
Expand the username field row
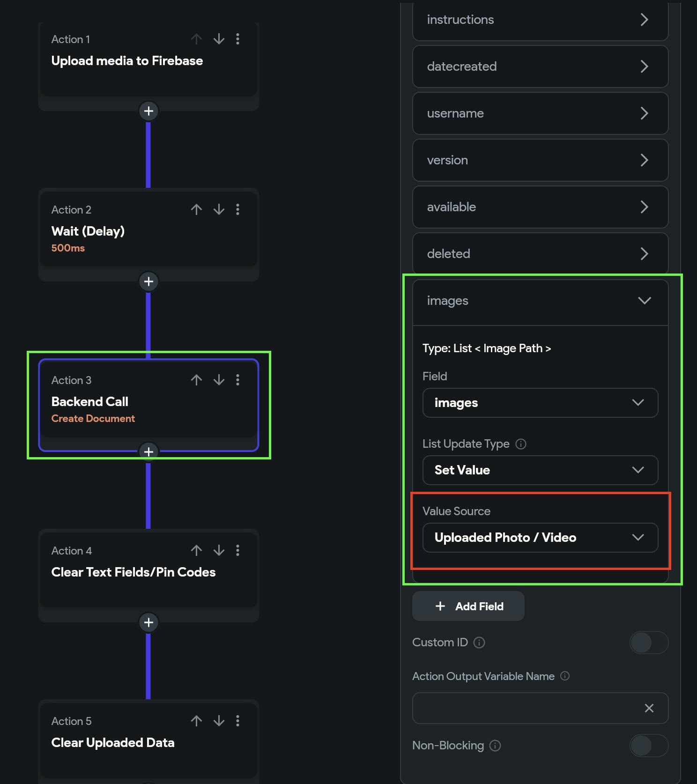point(540,113)
